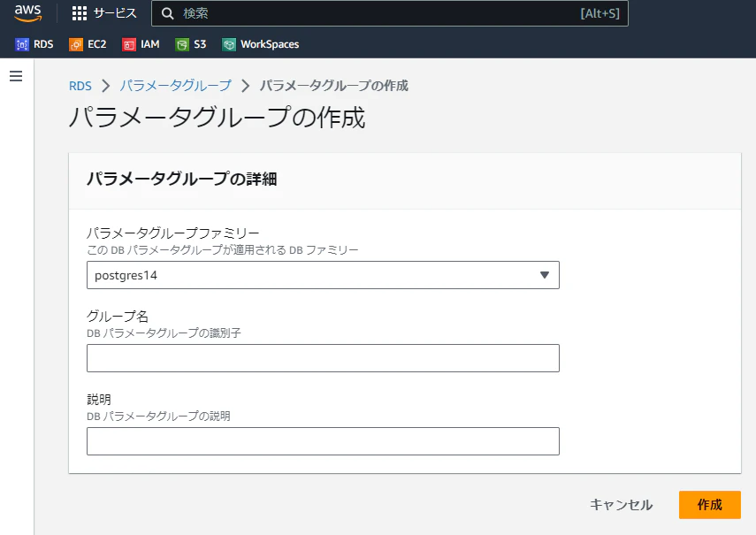Screen dimensions: 756x535
Task: Open the services grid menu icon
Action: 79,13
